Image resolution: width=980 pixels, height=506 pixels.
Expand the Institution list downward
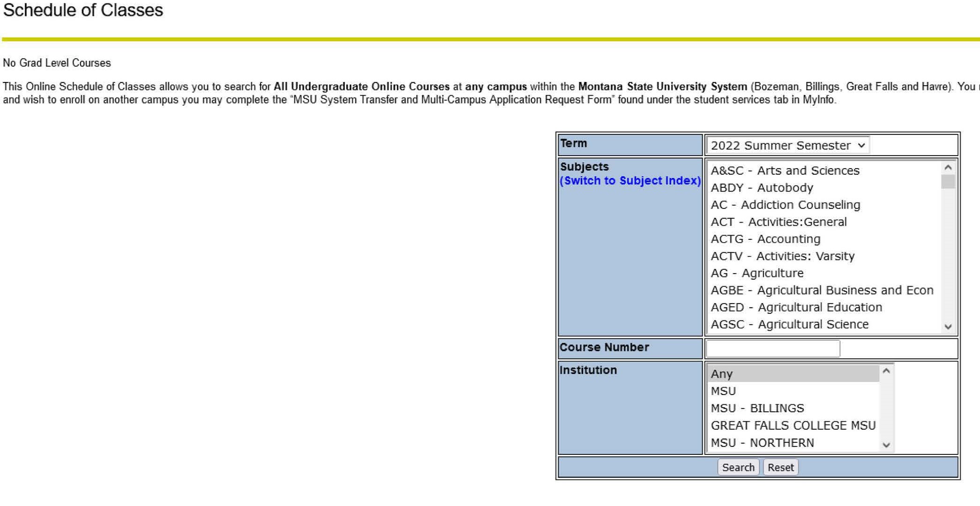tap(888, 444)
